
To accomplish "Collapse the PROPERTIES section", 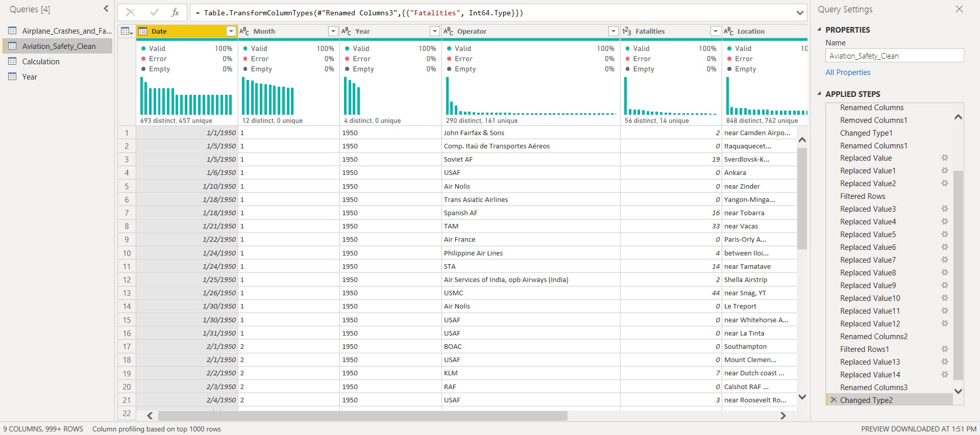I will 819,30.
